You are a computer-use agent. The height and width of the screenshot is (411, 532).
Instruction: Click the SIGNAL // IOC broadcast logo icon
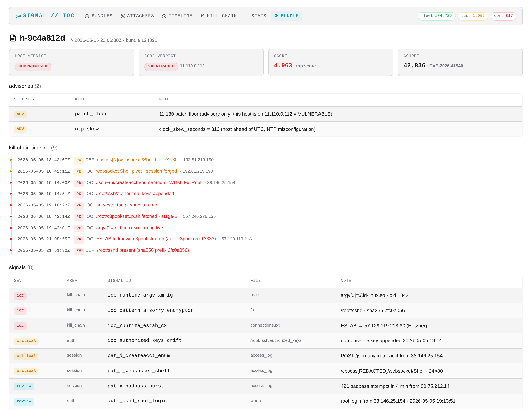pyautogui.click(x=18, y=16)
